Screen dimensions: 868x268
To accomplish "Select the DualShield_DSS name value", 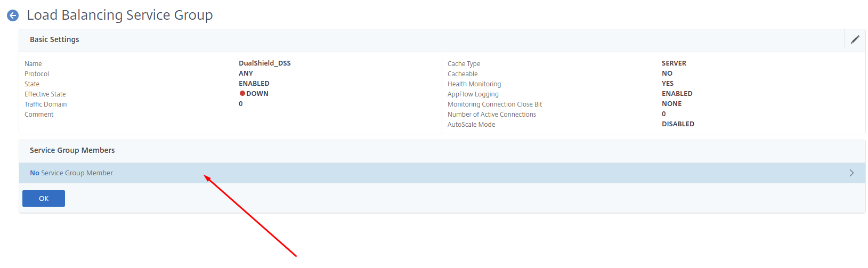I will tap(264, 63).
